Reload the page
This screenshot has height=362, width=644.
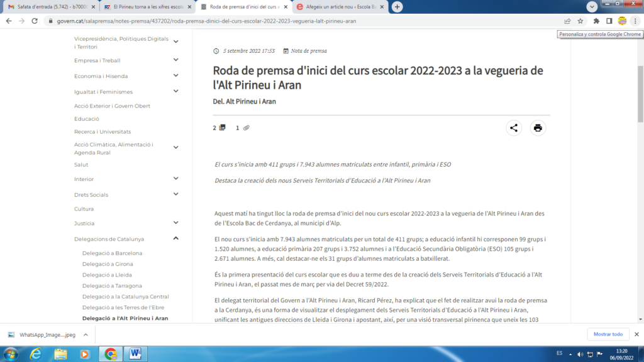(35, 21)
